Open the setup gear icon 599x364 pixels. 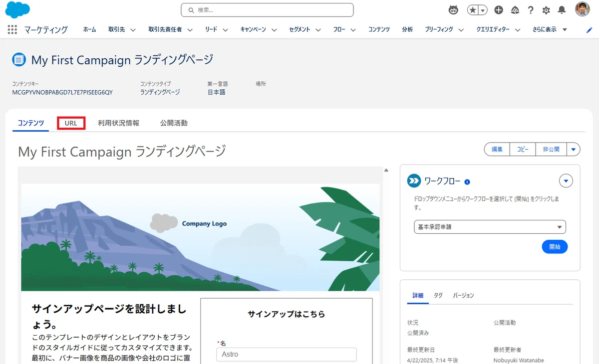click(546, 10)
